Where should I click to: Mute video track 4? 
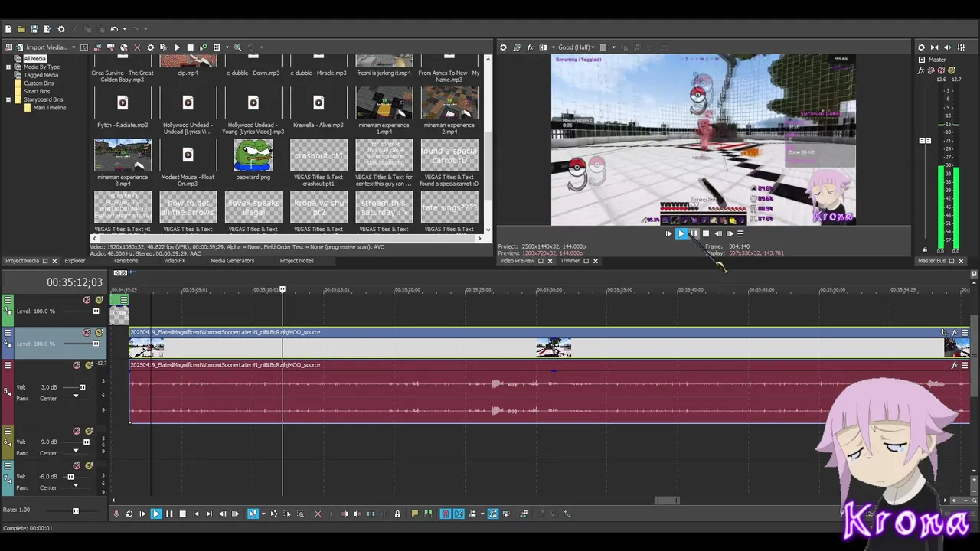87,333
